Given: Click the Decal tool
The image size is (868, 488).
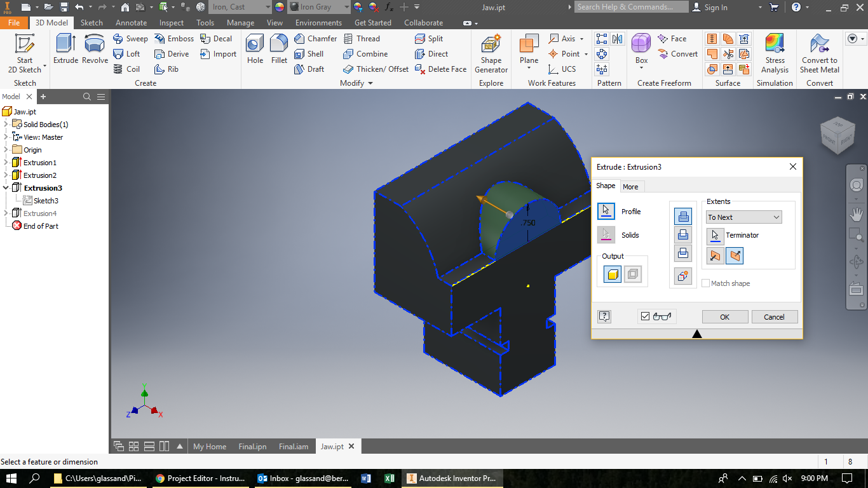Looking at the screenshot, I should [216, 39].
